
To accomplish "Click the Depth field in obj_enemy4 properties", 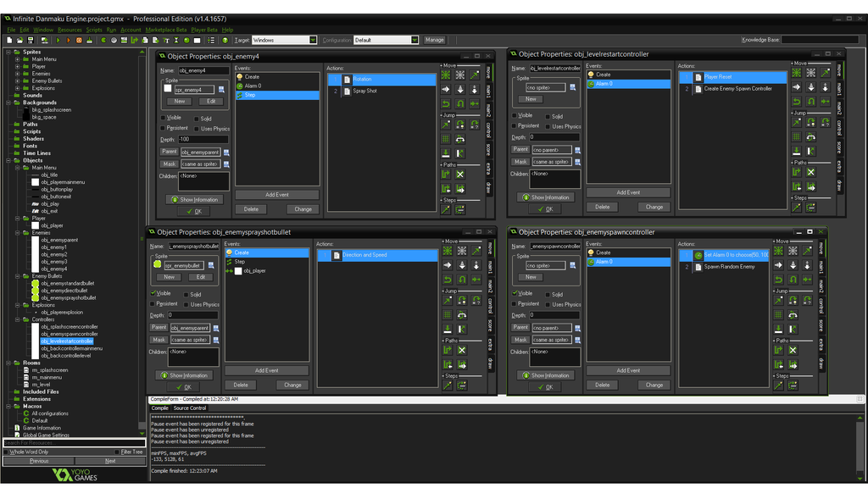I will coord(203,139).
